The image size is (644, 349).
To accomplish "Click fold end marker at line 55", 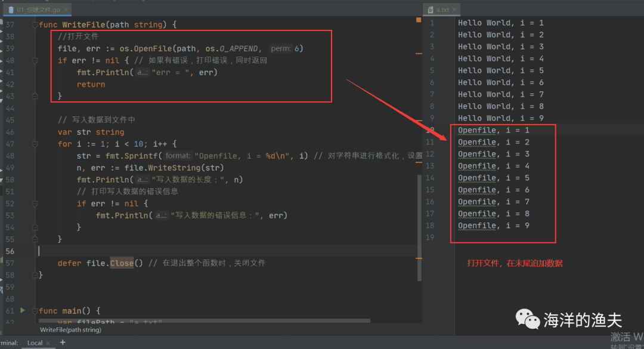I will (x=35, y=239).
